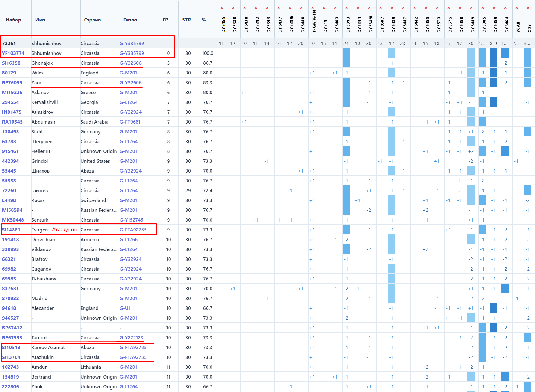Sort by the Гапло column header

tap(130, 20)
